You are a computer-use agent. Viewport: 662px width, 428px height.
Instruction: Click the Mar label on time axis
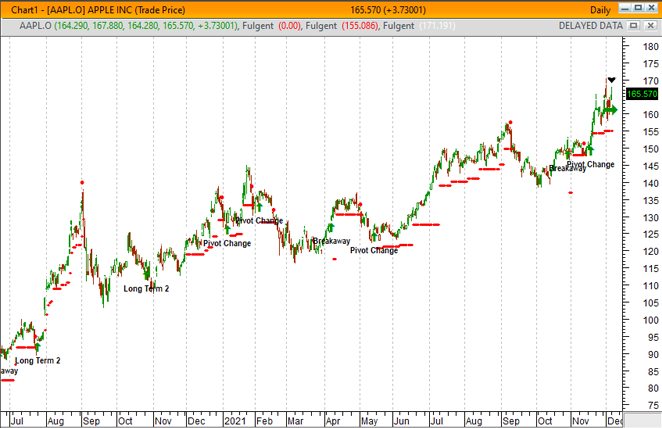(x=296, y=421)
